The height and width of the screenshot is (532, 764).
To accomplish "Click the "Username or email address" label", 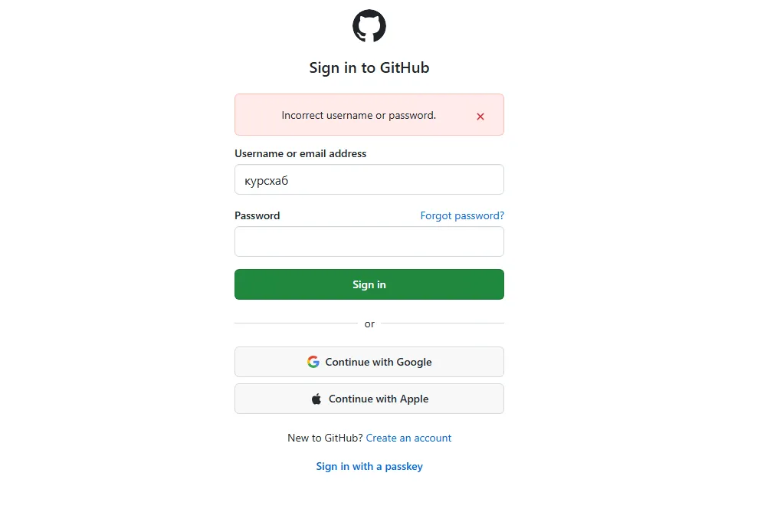I will click(300, 153).
